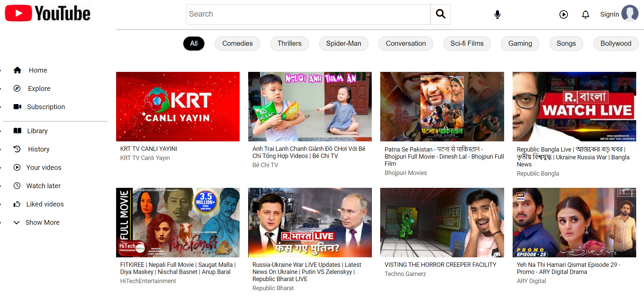This screenshot has width=644, height=297.
Task: Open Watch later in sidebar
Action: click(43, 186)
